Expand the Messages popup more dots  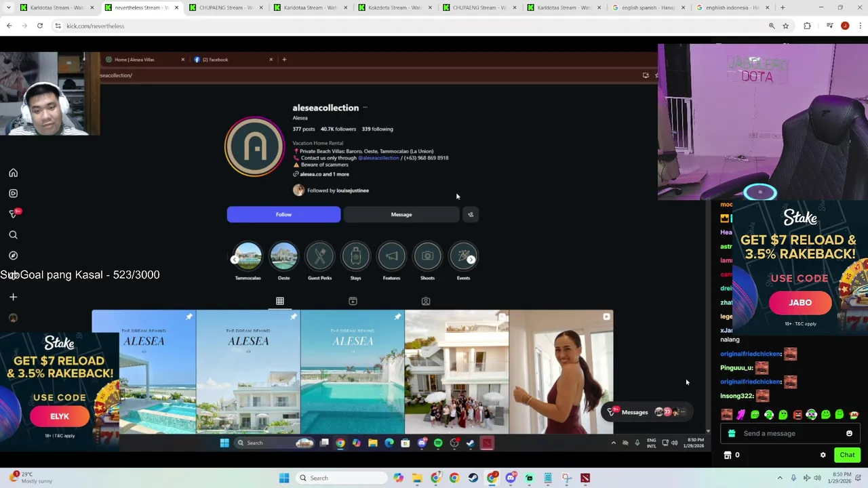pos(683,412)
